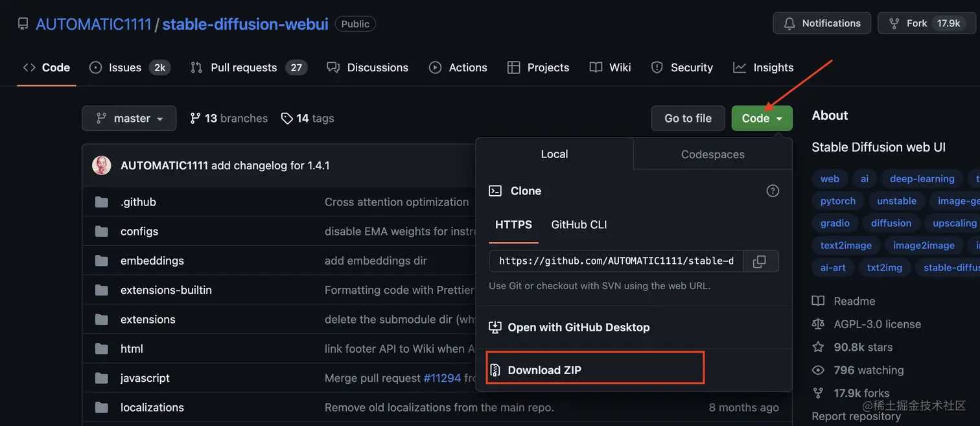Click the scale icon beside AGPL-3.0 license
The width and height of the screenshot is (980, 426).
[x=819, y=324]
